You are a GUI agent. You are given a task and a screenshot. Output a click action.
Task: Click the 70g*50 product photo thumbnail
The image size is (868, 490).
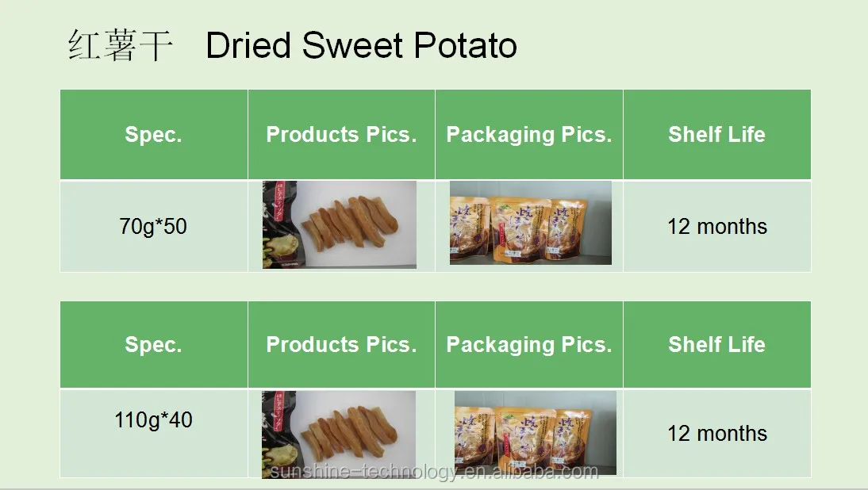[340, 224]
